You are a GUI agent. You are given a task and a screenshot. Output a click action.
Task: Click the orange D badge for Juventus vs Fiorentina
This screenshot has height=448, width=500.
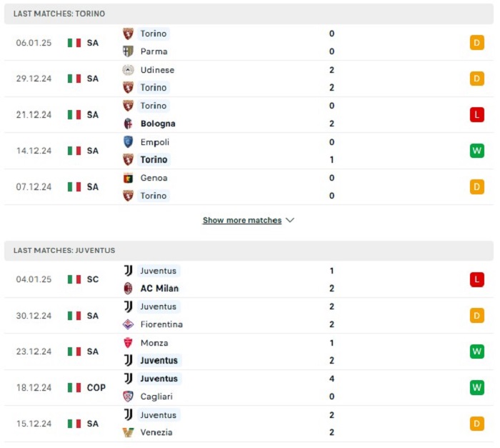(476, 316)
